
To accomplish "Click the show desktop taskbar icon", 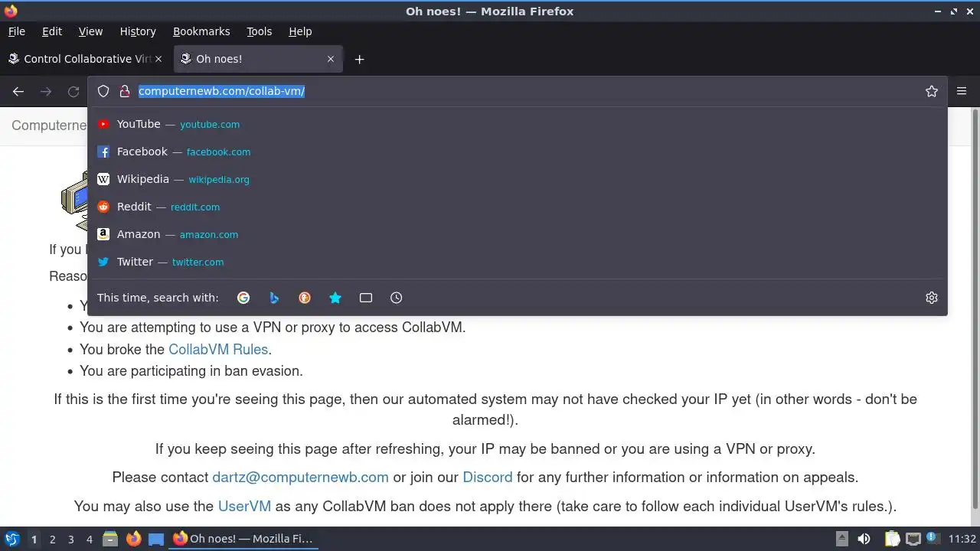I will 156,539.
